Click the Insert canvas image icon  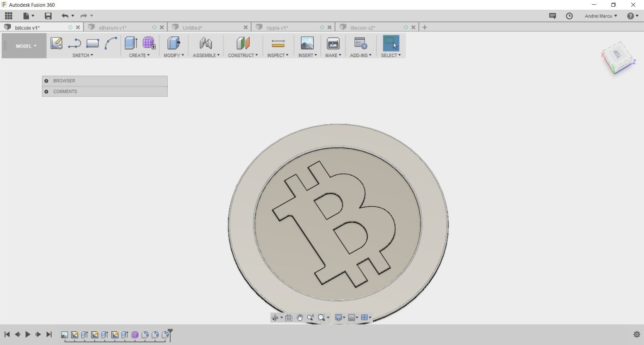307,43
